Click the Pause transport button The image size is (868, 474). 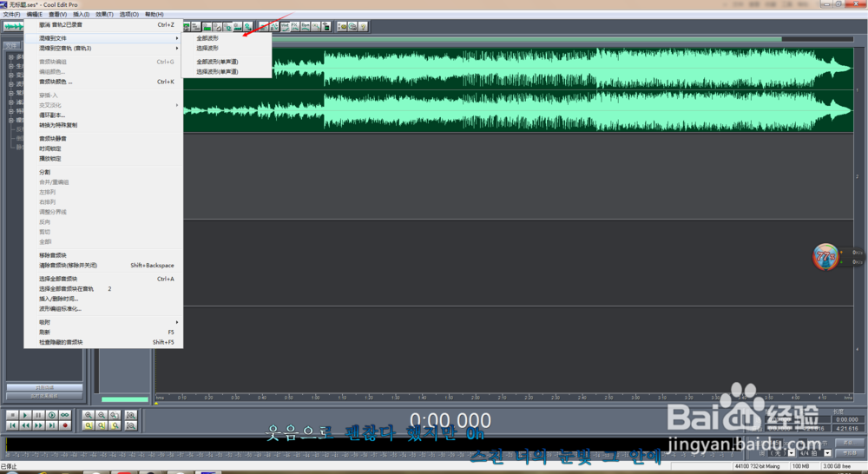click(38, 415)
